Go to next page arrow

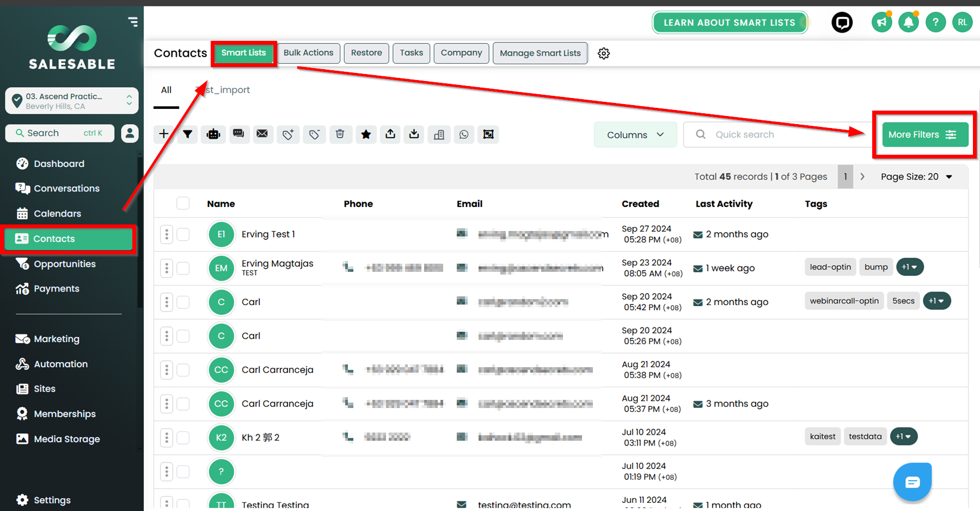pos(862,177)
